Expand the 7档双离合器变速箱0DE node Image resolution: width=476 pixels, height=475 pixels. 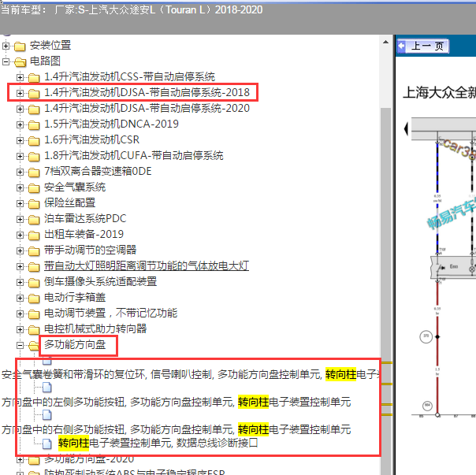[x=20, y=172]
